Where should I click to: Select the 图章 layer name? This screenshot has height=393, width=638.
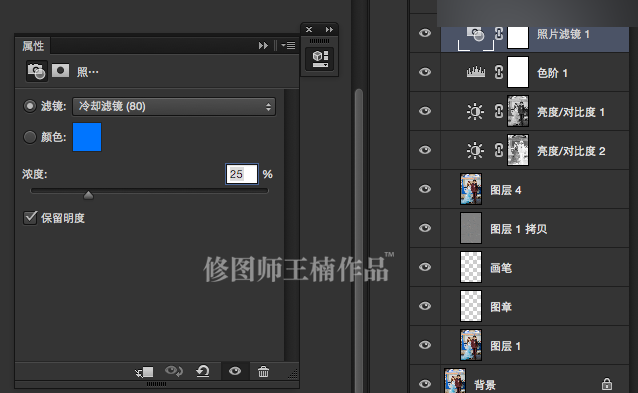[501, 307]
